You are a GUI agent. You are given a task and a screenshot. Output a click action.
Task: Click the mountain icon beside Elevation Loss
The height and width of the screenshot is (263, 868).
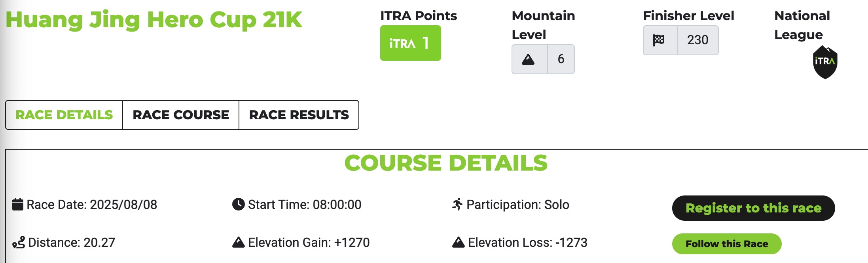pos(458,242)
